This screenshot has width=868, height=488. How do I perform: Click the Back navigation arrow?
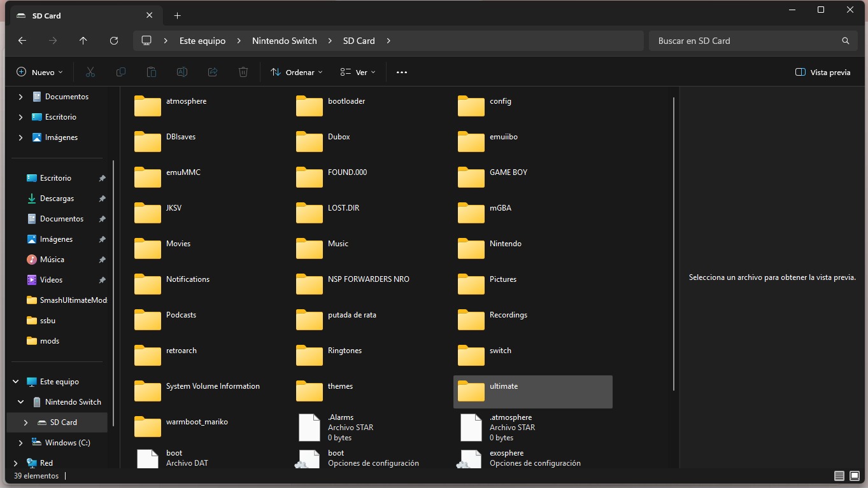tap(22, 41)
